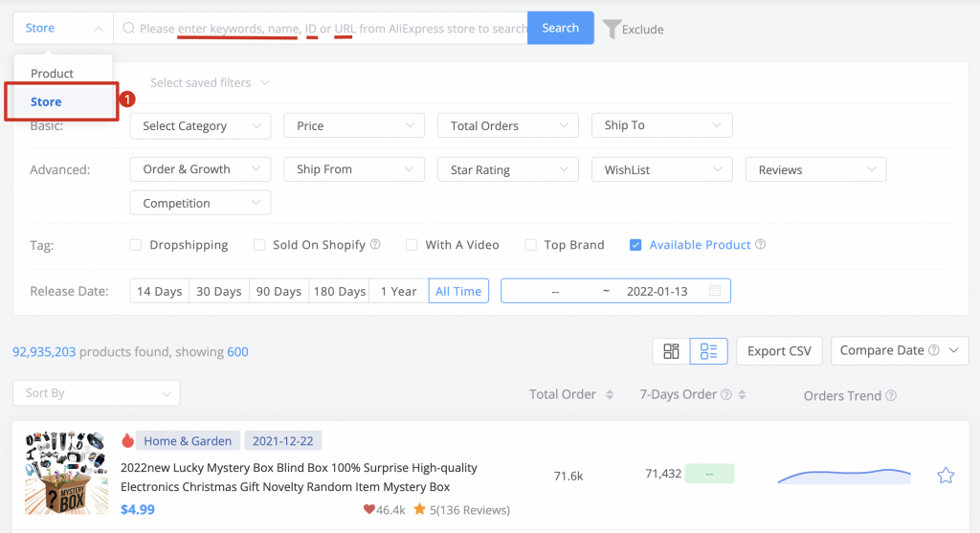The height and width of the screenshot is (533, 980).
Task: Tick the With A Video checkbox
Action: (412, 245)
